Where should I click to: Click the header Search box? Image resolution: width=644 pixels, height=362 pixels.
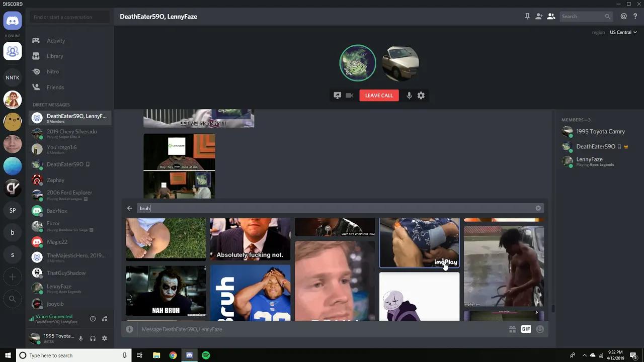coord(586,17)
